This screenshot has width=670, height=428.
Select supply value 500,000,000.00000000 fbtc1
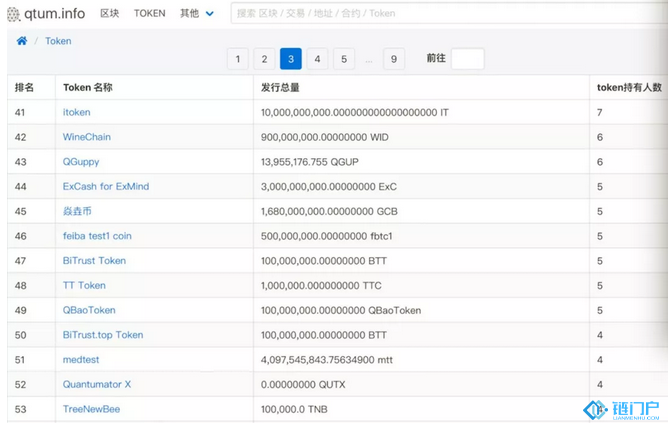[326, 236]
